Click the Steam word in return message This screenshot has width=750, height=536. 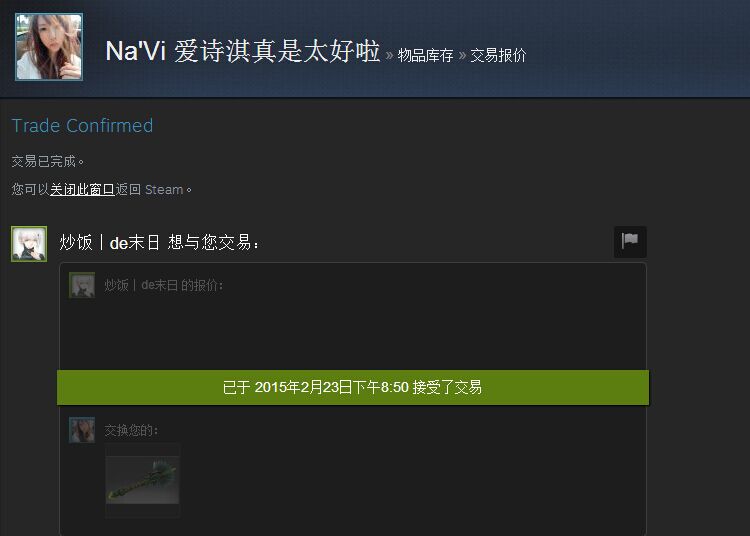click(x=164, y=190)
